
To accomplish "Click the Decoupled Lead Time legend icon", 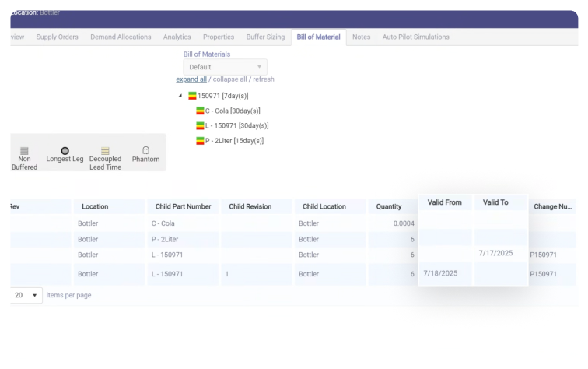I will [x=105, y=150].
